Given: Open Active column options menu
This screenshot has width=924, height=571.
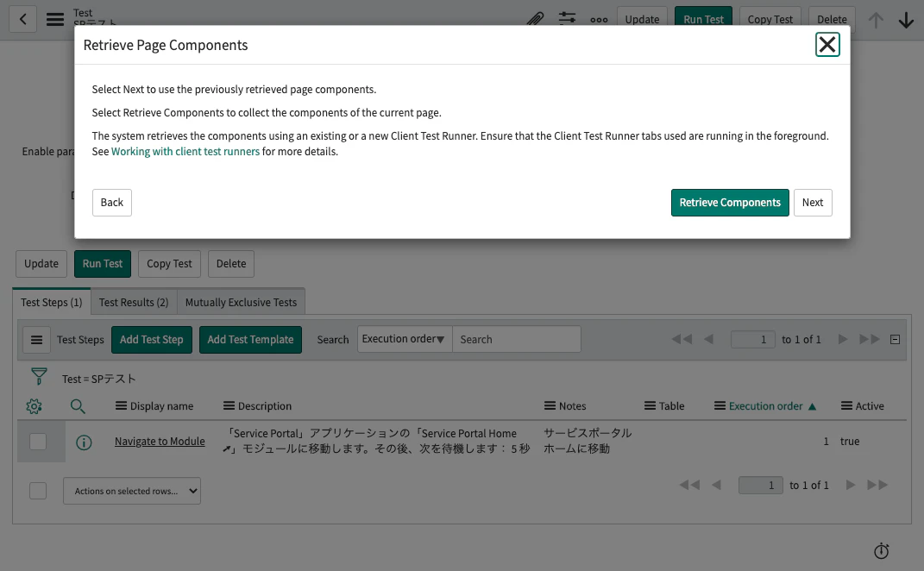Looking at the screenshot, I should pyautogui.click(x=846, y=406).
